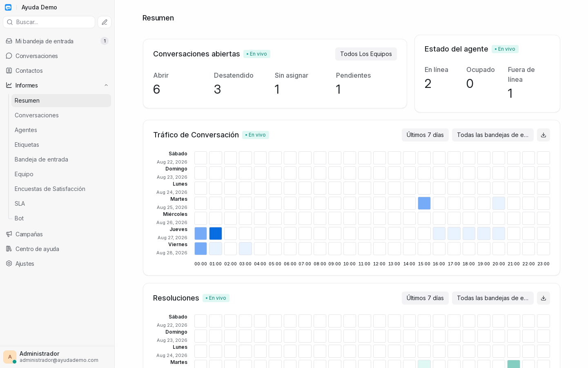Open the Etiquetas report
The width and height of the screenshot is (588, 368).
(x=61, y=145)
